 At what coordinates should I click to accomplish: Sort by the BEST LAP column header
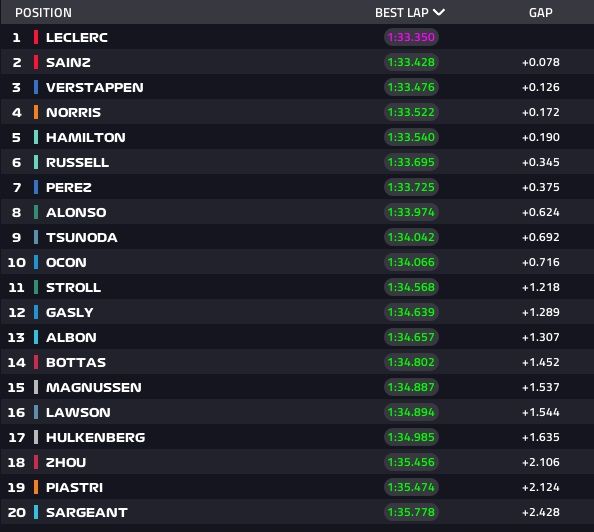[402, 13]
